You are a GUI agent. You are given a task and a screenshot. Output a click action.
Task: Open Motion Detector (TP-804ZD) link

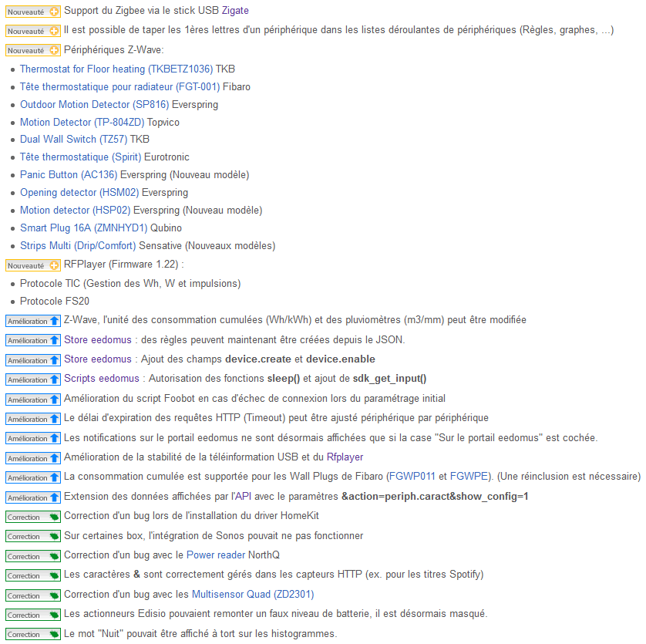[x=82, y=122]
